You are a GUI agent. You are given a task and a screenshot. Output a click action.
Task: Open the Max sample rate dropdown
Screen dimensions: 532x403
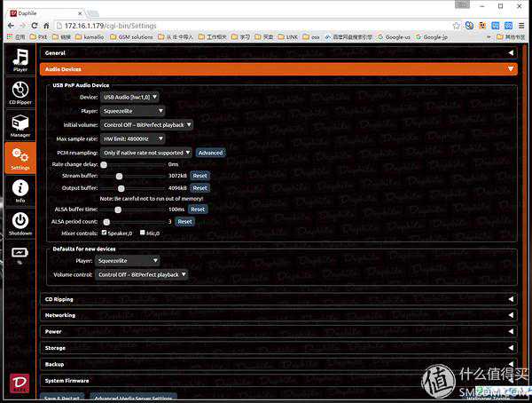tap(133, 138)
